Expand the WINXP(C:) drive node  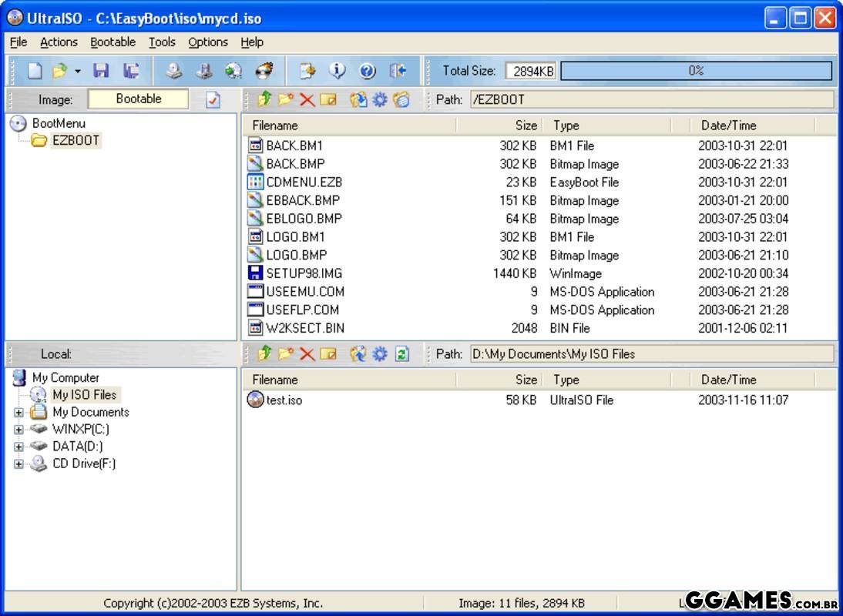18,429
